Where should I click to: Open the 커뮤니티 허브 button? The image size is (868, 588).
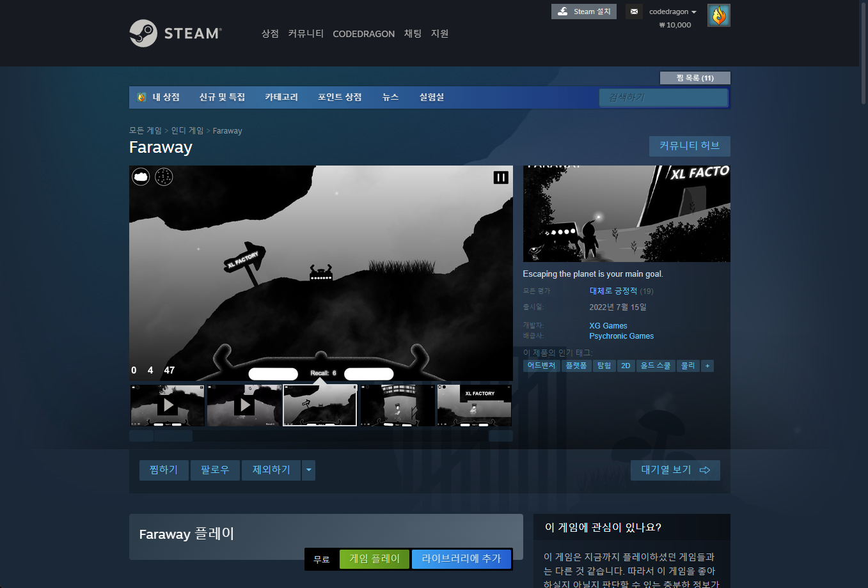690,146
